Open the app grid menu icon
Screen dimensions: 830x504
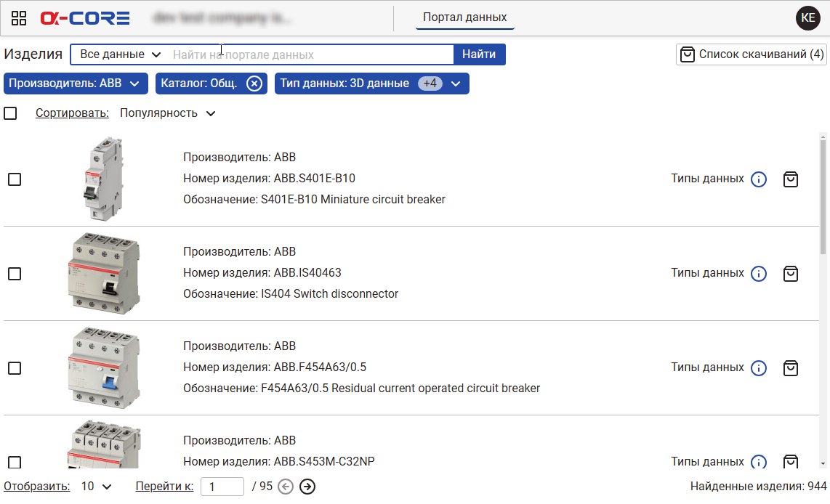[18, 18]
